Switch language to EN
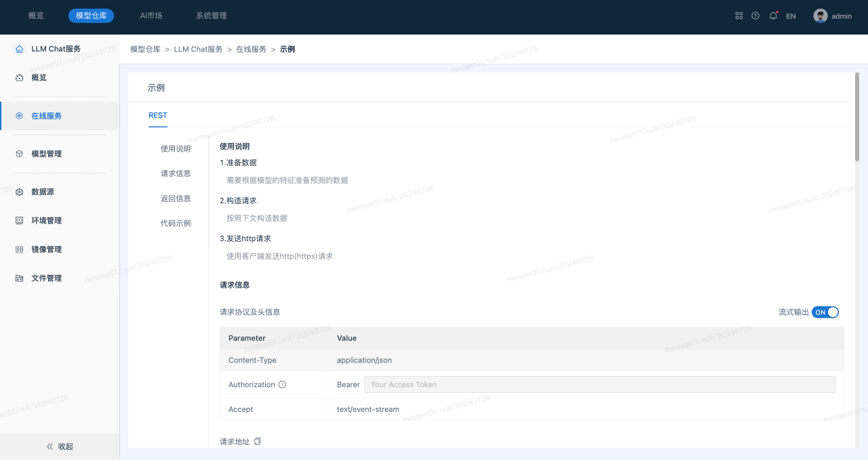 pos(791,16)
